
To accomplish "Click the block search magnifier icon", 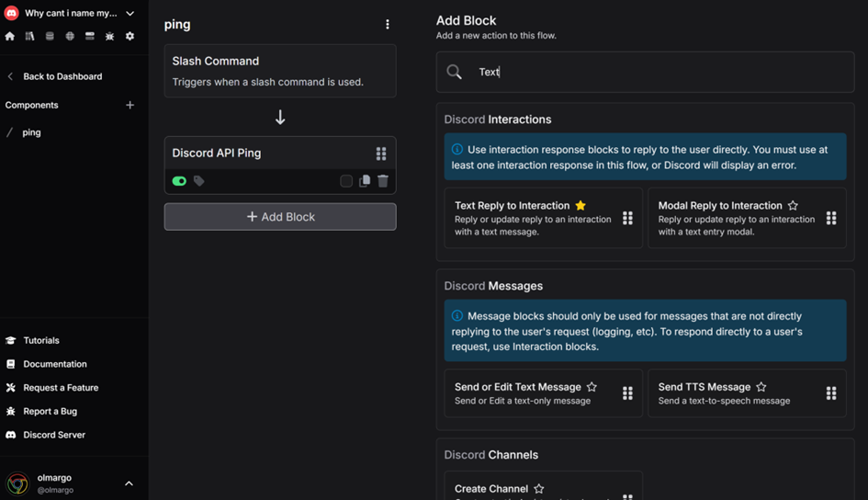I will [454, 72].
